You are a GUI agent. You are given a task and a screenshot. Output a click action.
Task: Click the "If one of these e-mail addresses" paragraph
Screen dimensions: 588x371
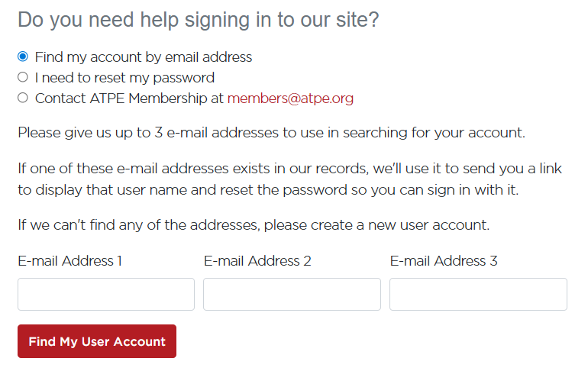(x=289, y=179)
